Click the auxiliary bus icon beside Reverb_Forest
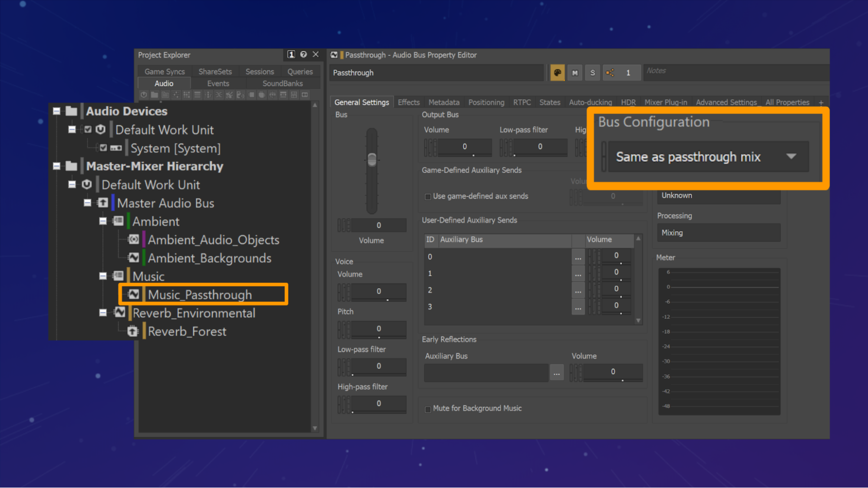This screenshot has width=868, height=488. (x=133, y=331)
